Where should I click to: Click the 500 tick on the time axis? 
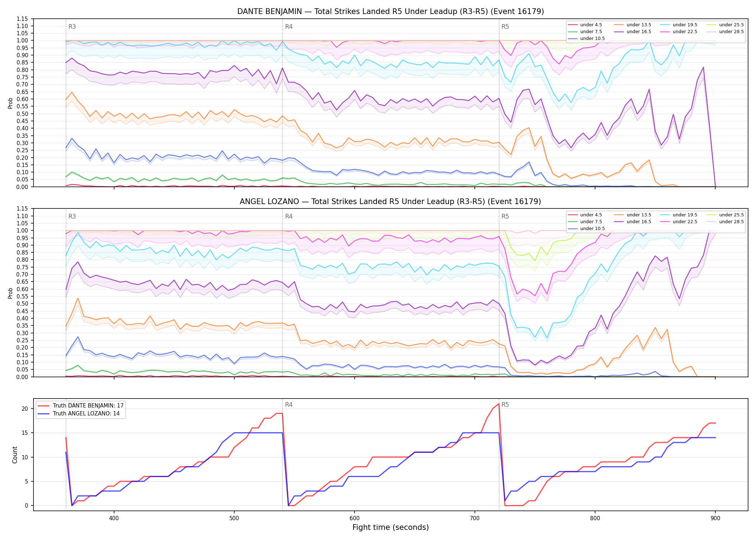point(234,518)
